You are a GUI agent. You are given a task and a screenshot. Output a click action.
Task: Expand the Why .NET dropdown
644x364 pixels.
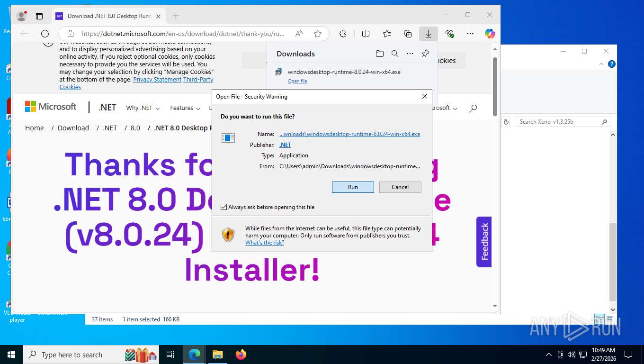coord(143,108)
